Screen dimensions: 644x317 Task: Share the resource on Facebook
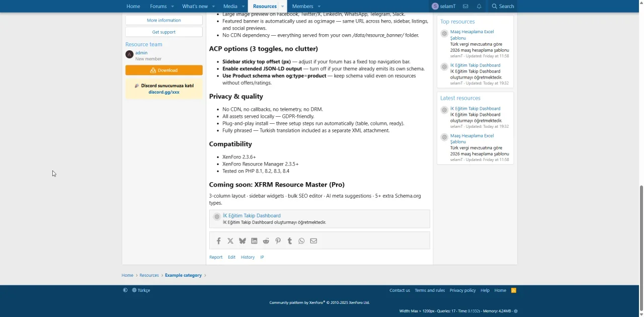218,241
